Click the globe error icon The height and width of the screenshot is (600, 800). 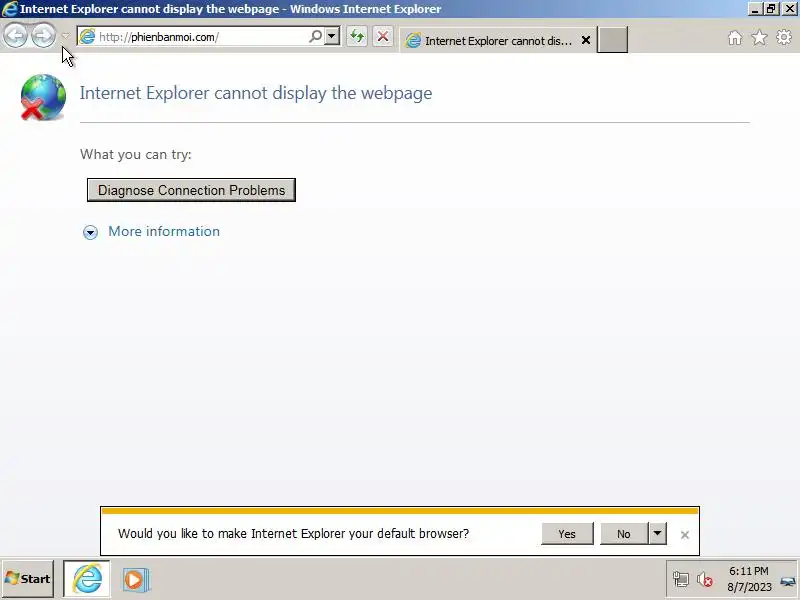click(43, 97)
